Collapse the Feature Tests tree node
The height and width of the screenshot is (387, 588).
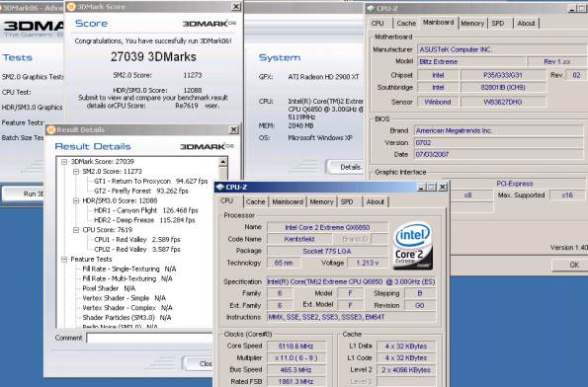(64, 260)
